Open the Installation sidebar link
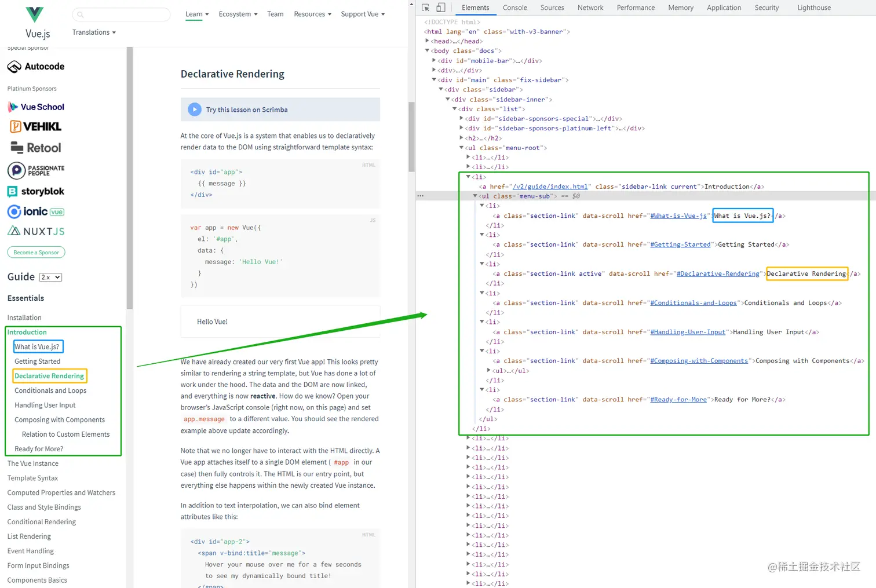The width and height of the screenshot is (876, 588). 24,317
